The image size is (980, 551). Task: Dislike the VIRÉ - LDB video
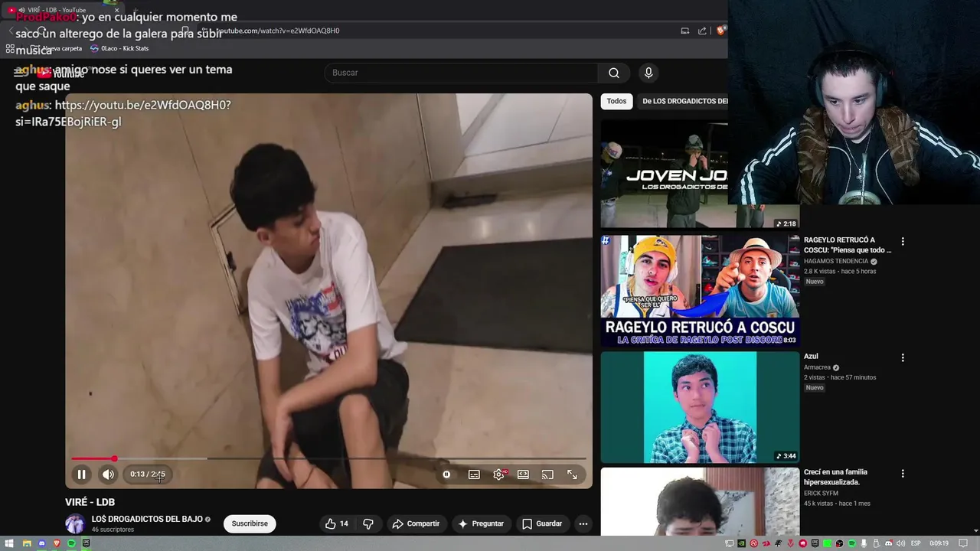[x=368, y=523]
